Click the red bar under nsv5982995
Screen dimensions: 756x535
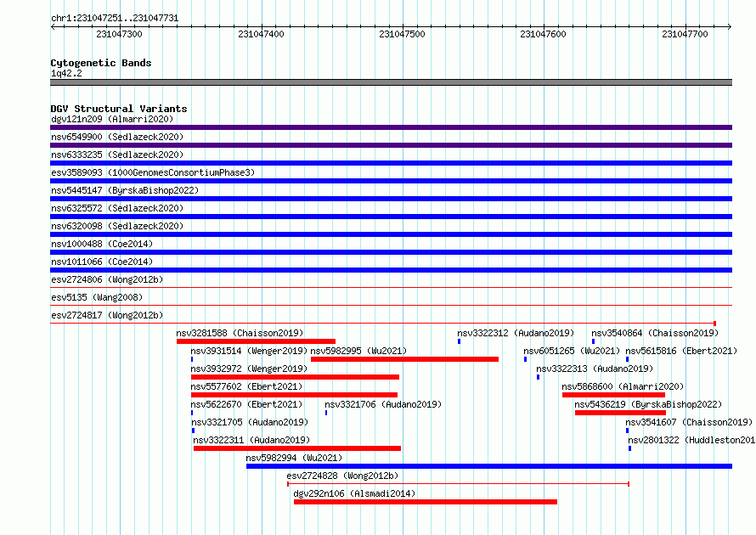click(x=404, y=359)
